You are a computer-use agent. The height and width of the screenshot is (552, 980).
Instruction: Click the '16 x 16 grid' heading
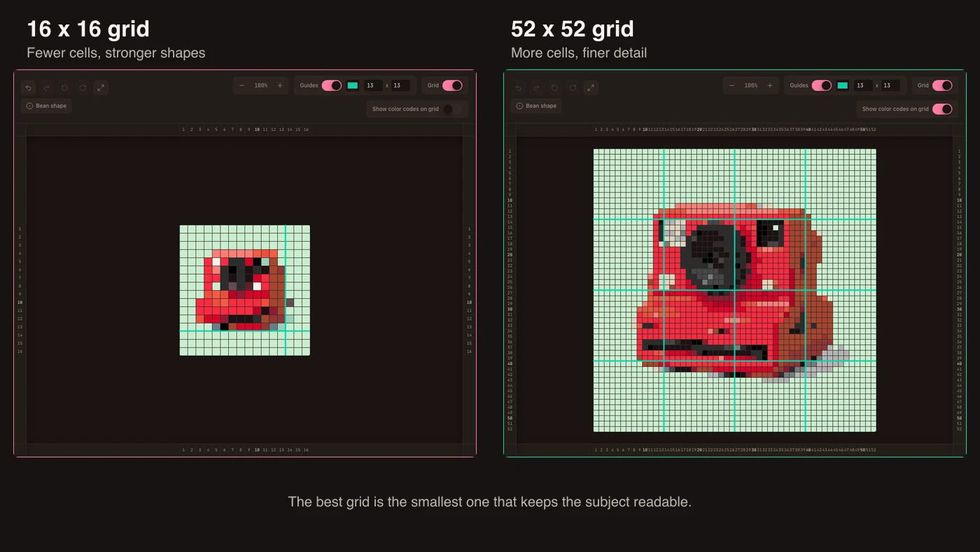coord(88,29)
